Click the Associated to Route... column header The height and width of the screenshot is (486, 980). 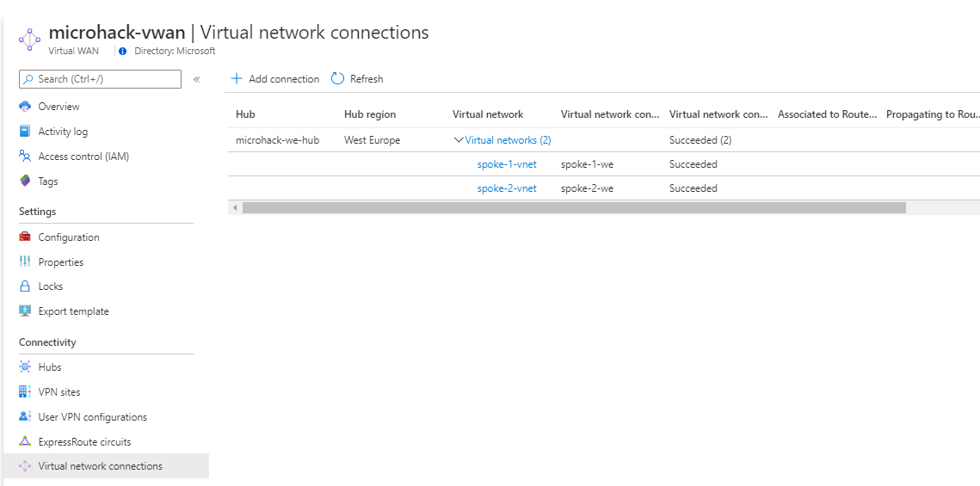pos(828,114)
